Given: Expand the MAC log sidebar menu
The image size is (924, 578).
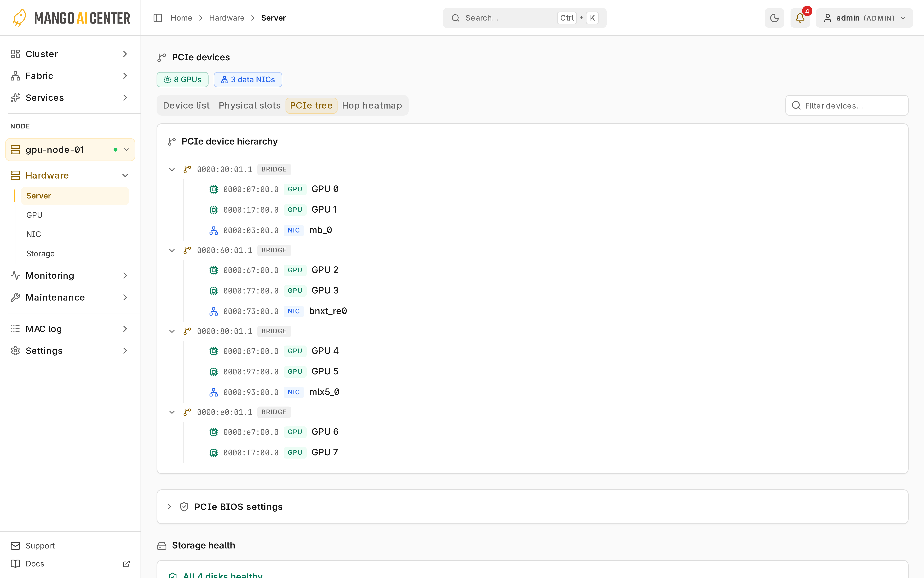Looking at the screenshot, I should [x=70, y=329].
